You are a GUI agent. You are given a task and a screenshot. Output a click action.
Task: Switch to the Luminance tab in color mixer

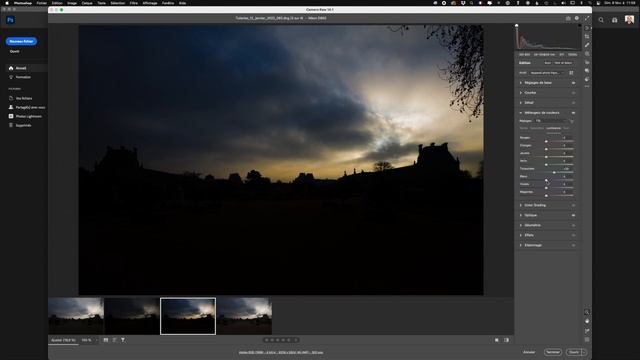tap(553, 128)
